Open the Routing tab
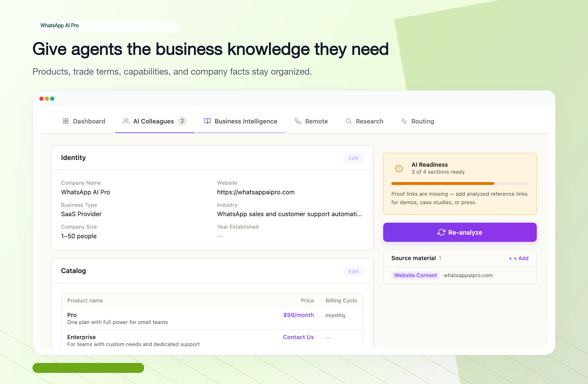Viewport: 588px width, 384px height. coord(417,121)
